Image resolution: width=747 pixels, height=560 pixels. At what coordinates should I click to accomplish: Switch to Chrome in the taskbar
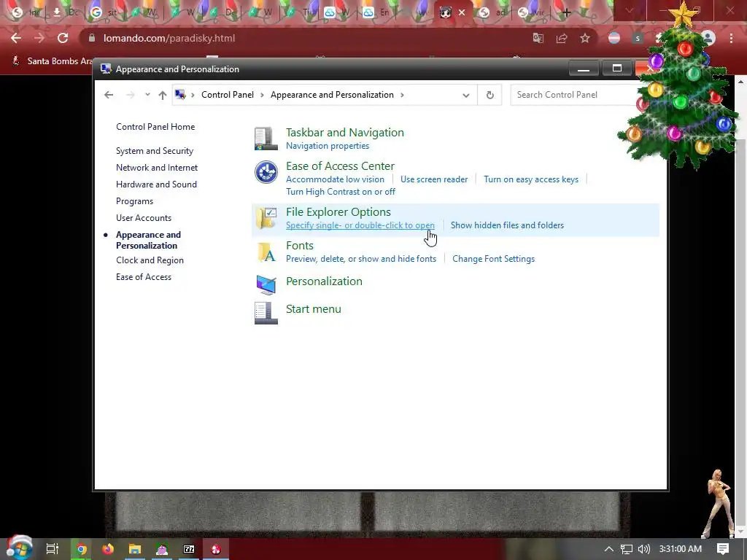pyautogui.click(x=82, y=549)
